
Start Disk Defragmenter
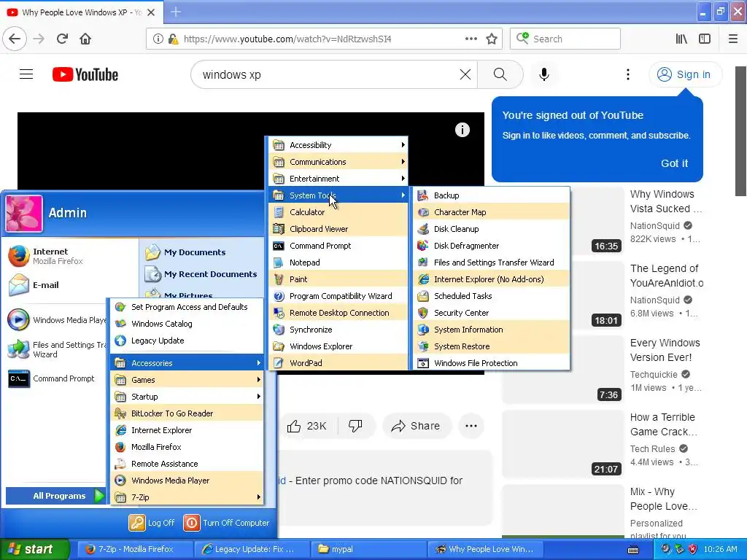tap(491, 246)
